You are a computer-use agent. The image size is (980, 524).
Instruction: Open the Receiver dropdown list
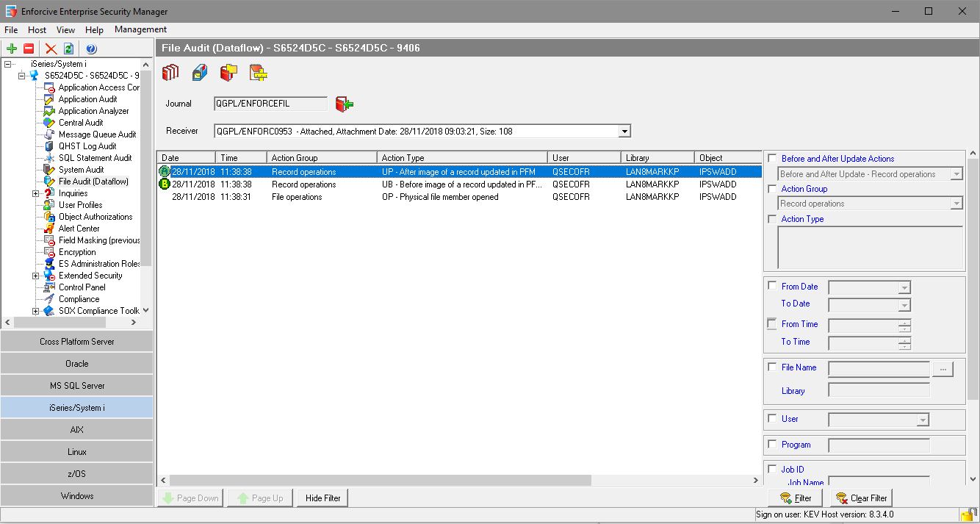[624, 132]
